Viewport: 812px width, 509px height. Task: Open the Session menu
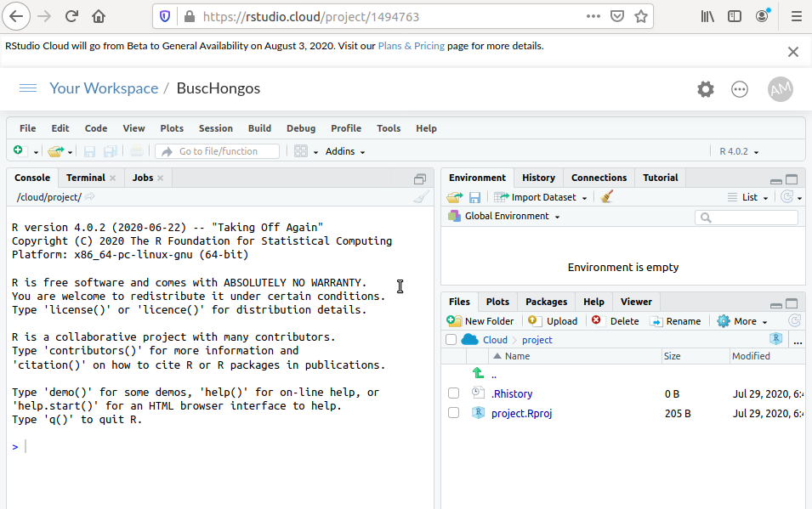coord(215,128)
